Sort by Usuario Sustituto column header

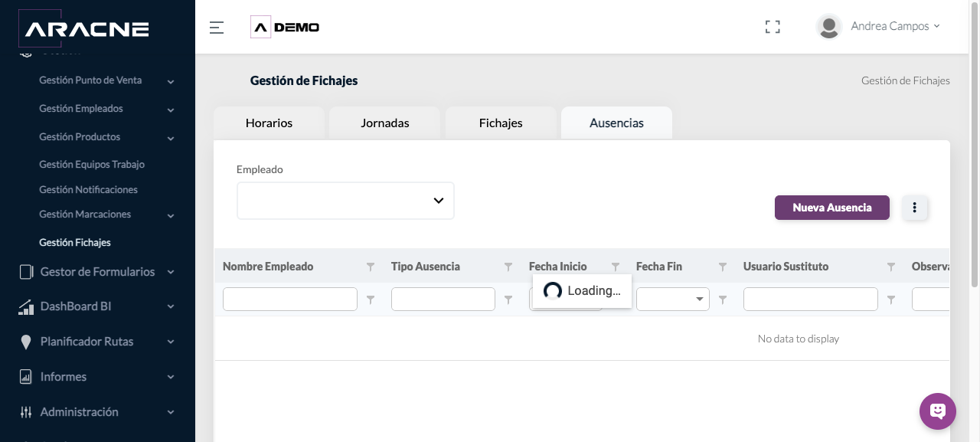(786, 267)
